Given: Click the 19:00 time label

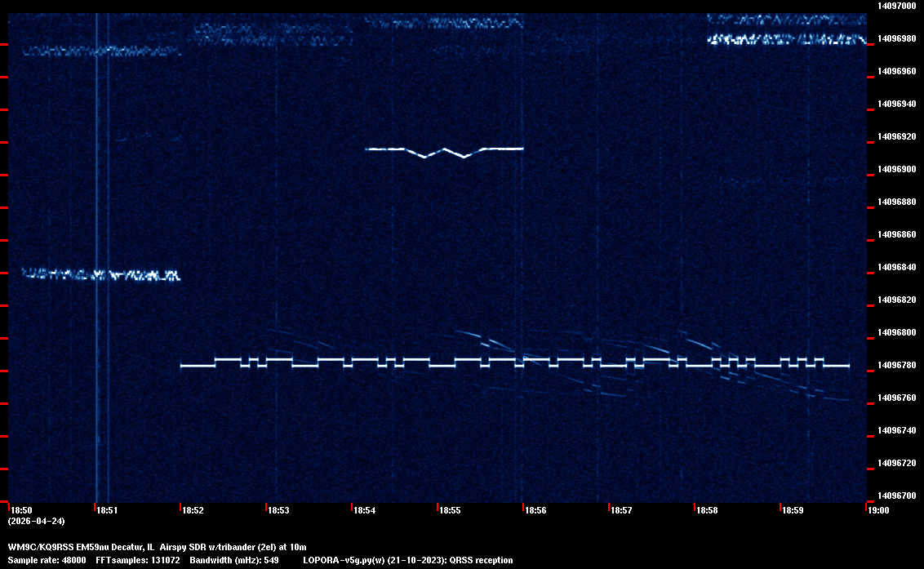Looking at the screenshot, I should [x=878, y=511].
